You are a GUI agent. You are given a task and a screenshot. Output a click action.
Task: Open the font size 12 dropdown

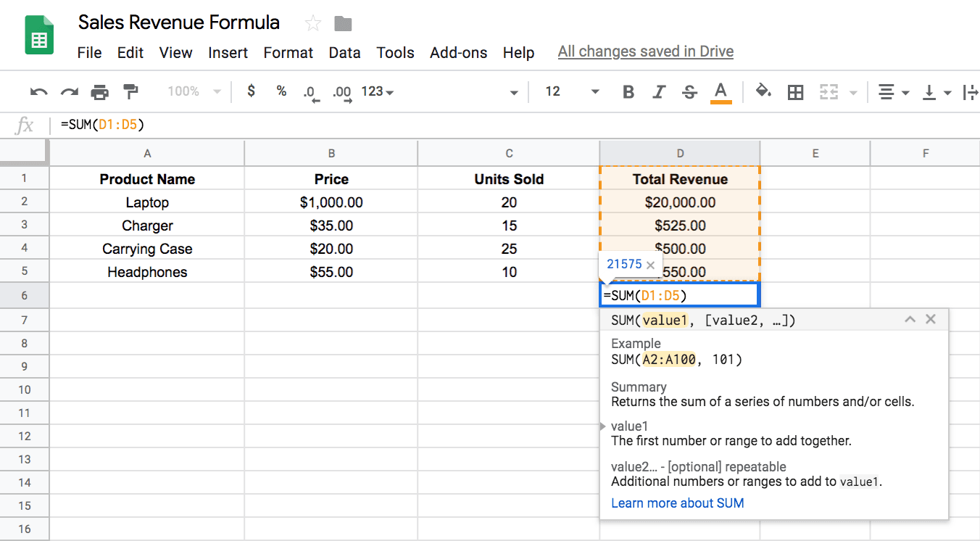(573, 91)
